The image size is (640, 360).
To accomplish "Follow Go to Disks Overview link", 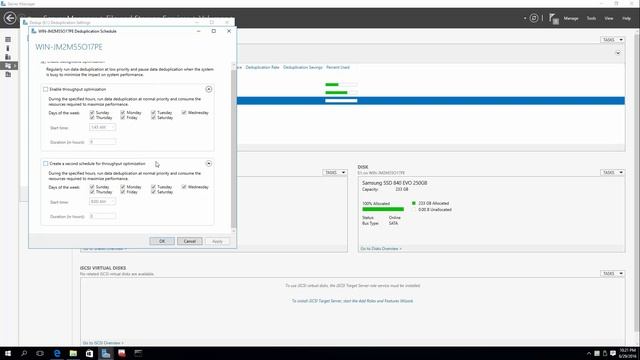I will tap(381, 249).
